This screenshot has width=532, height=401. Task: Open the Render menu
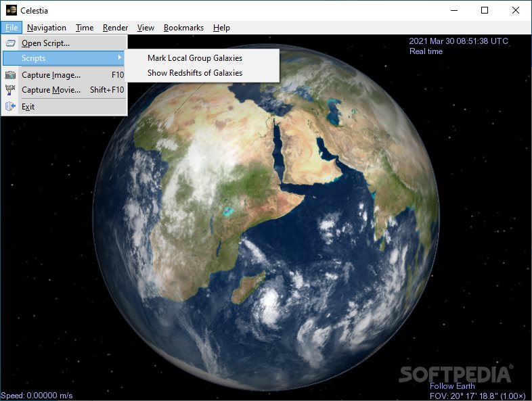[115, 28]
